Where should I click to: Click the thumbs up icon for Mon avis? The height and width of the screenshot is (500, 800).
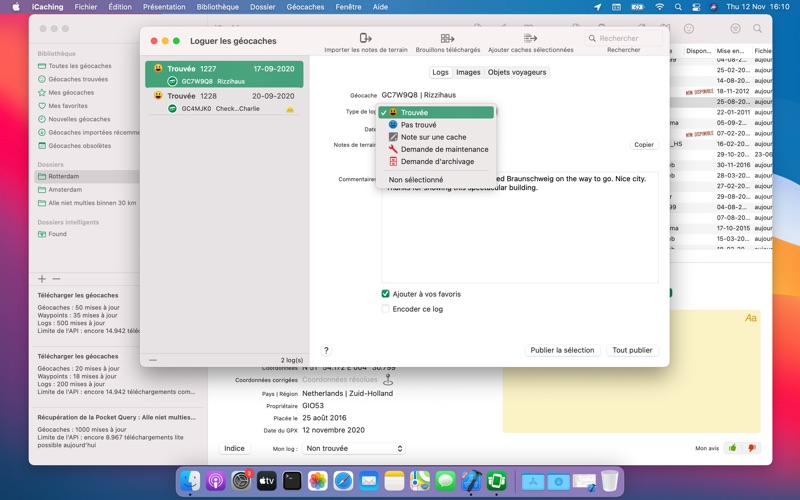[x=733, y=448]
